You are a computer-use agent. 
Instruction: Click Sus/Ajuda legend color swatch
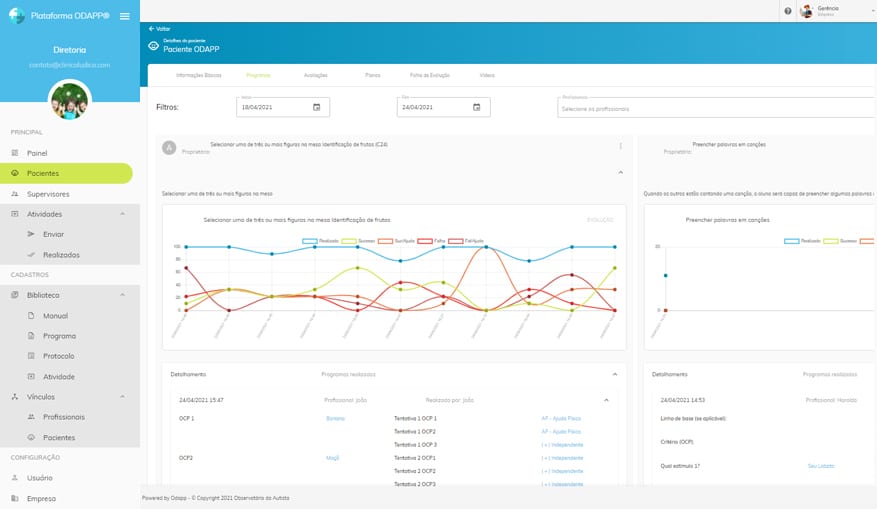[388, 241]
